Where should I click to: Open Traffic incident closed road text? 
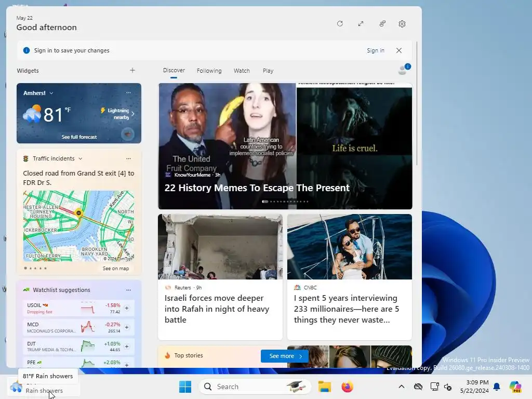(79, 178)
